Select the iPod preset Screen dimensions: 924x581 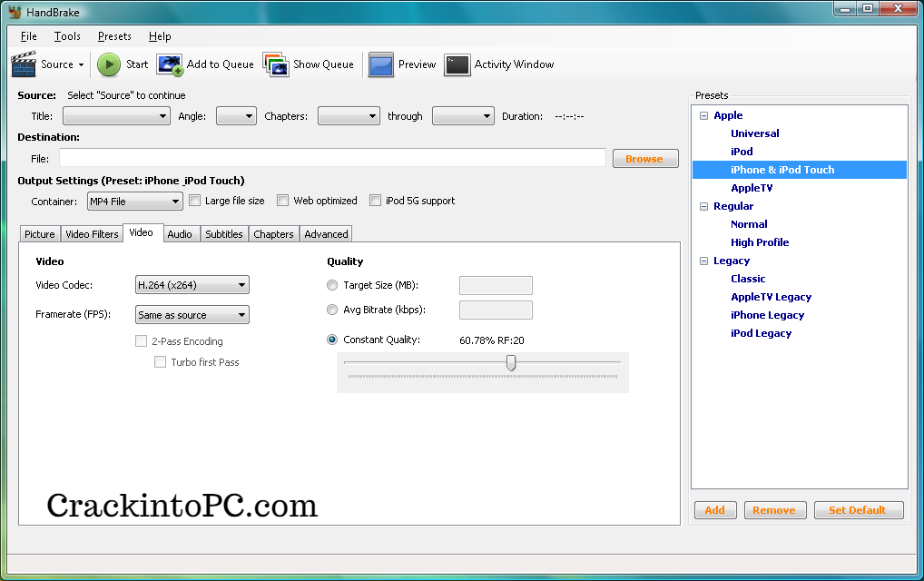point(742,152)
